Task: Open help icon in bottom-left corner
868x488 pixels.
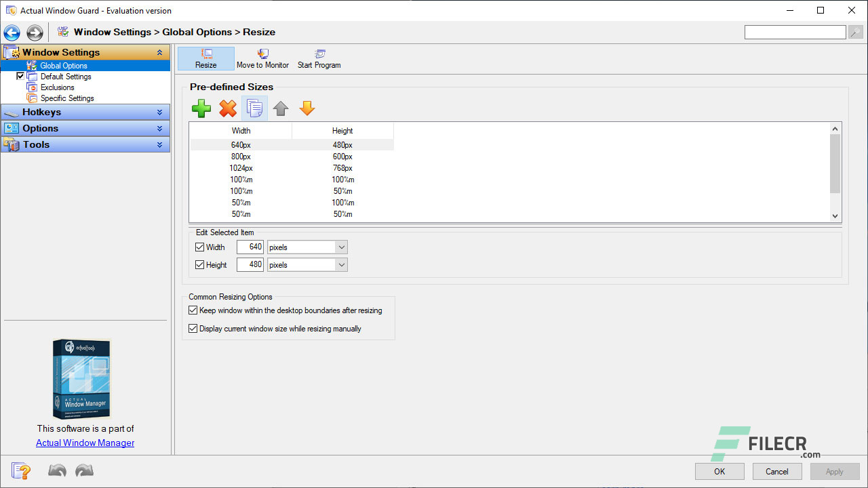Action: [x=21, y=470]
